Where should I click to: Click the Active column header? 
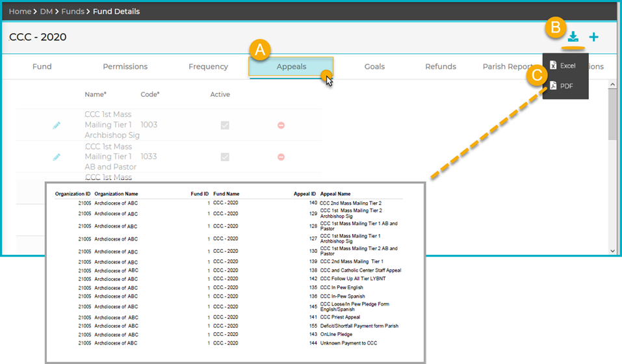[x=220, y=94]
